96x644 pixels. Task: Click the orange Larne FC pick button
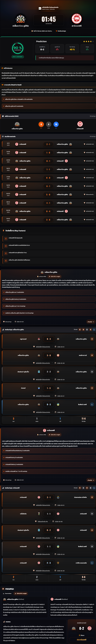[x=82, y=639]
